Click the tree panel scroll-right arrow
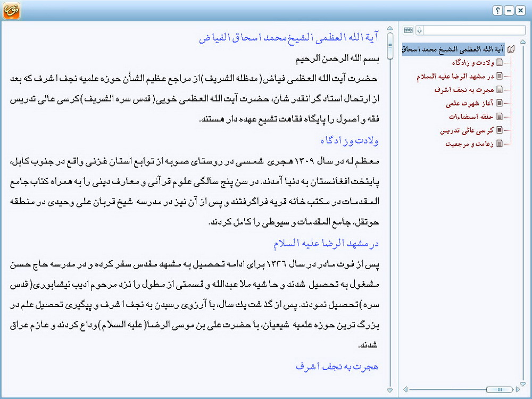 click(x=518, y=389)
